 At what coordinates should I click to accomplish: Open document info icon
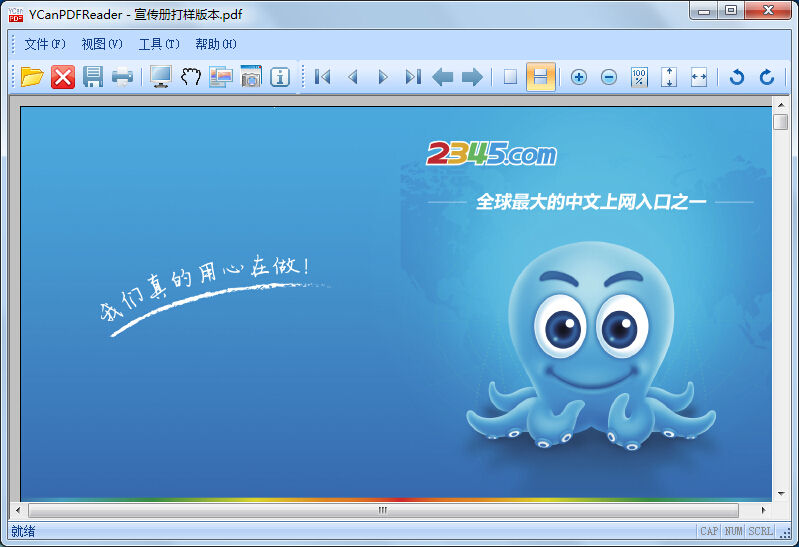click(x=280, y=77)
